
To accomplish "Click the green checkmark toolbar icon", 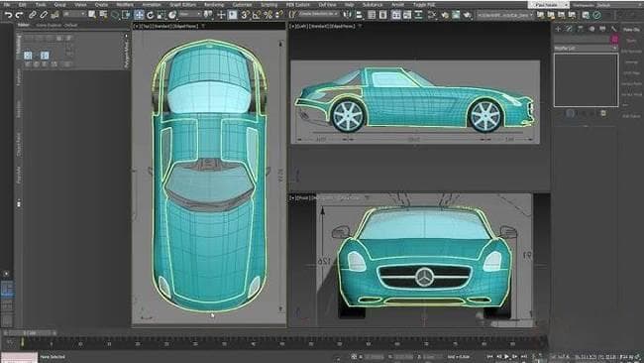I will point(596,15).
